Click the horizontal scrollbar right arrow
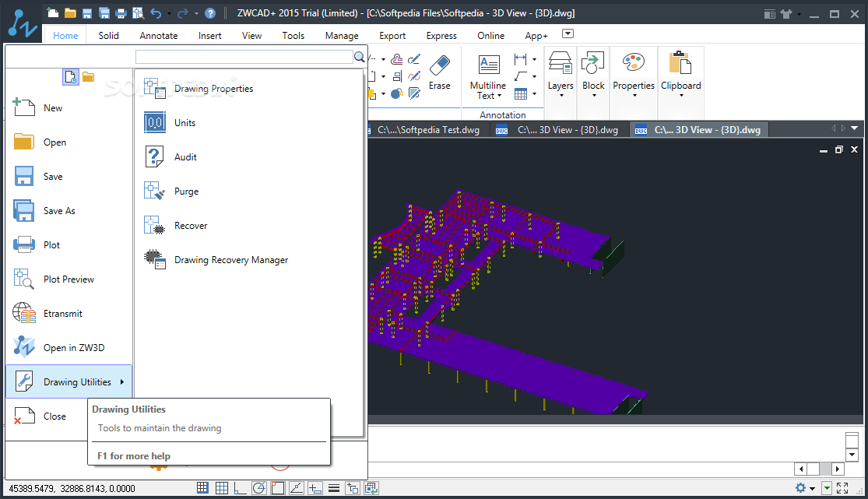The width and height of the screenshot is (868, 499). (x=838, y=469)
